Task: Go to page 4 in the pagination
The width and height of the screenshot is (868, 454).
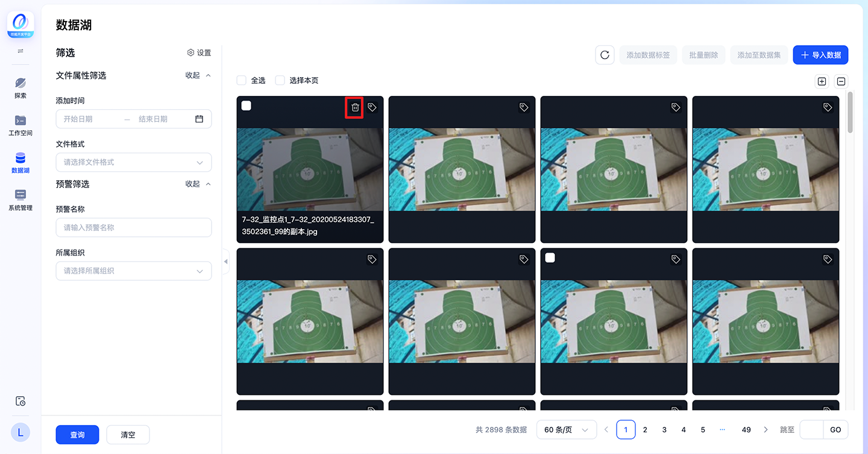Action: 684,430
